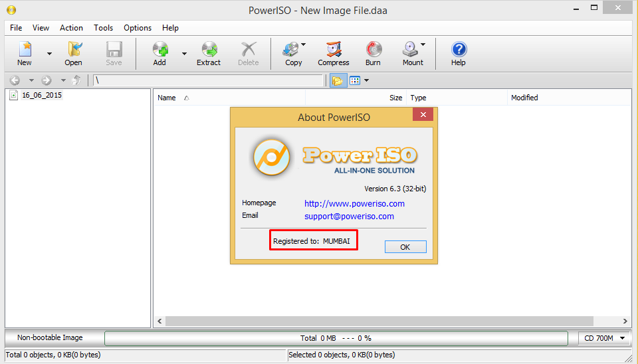Maximize the PowerISO window
This screenshot has width=638, height=364.
594,8
